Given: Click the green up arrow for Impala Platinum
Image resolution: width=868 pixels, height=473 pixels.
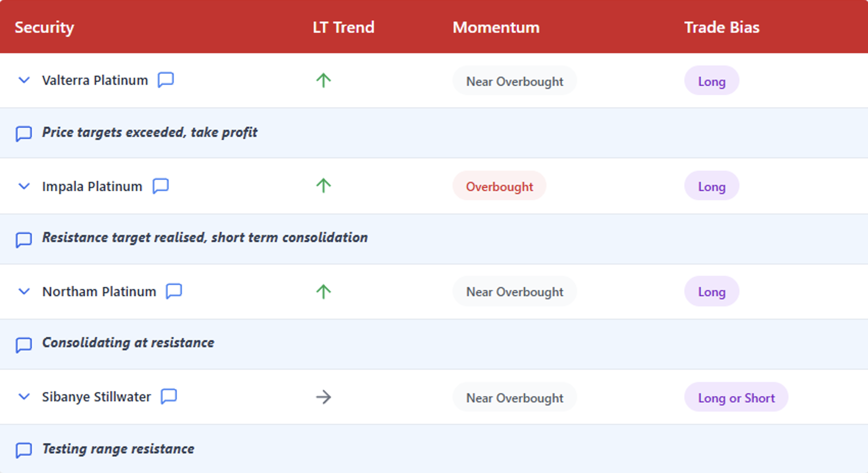Looking at the screenshot, I should [324, 186].
